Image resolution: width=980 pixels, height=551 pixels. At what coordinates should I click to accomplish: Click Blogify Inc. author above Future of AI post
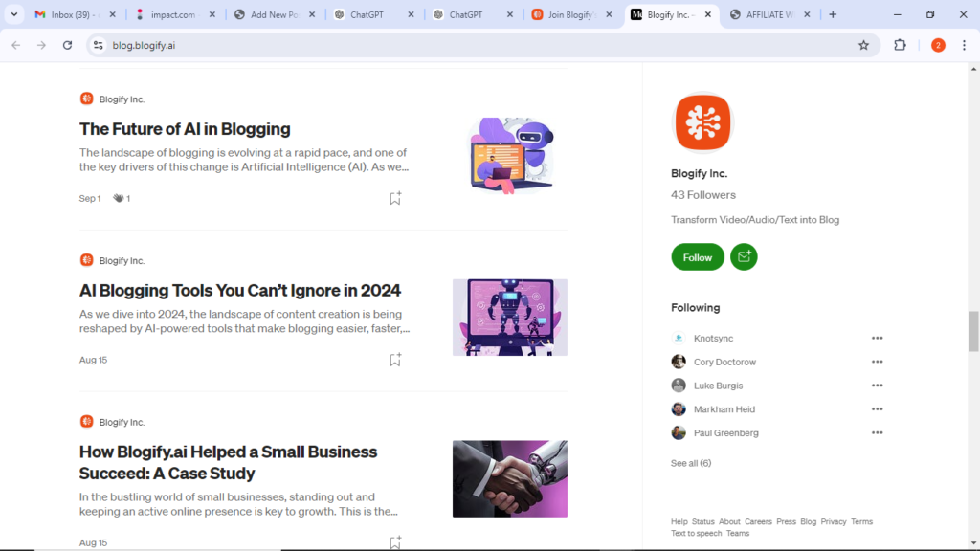coord(122,99)
